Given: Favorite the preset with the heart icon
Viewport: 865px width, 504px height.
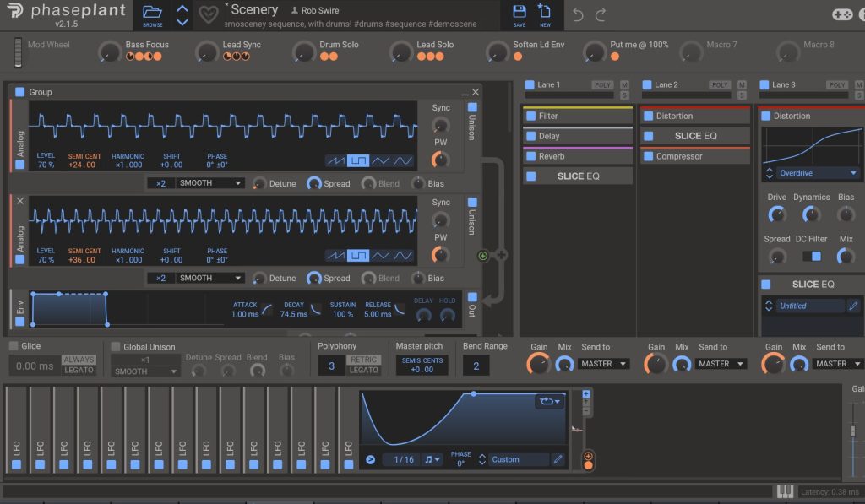Looking at the screenshot, I should point(208,15).
